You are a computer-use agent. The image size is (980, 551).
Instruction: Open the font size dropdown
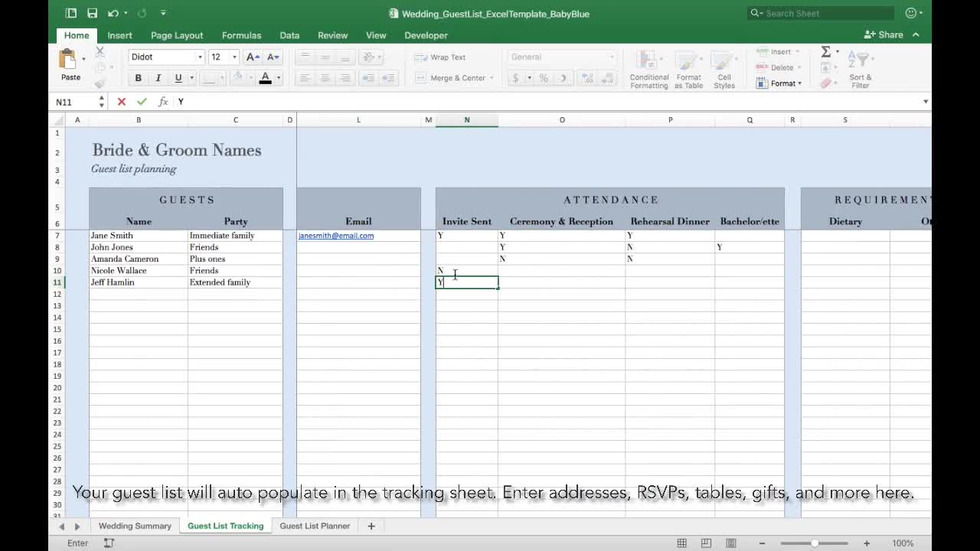pyautogui.click(x=234, y=57)
